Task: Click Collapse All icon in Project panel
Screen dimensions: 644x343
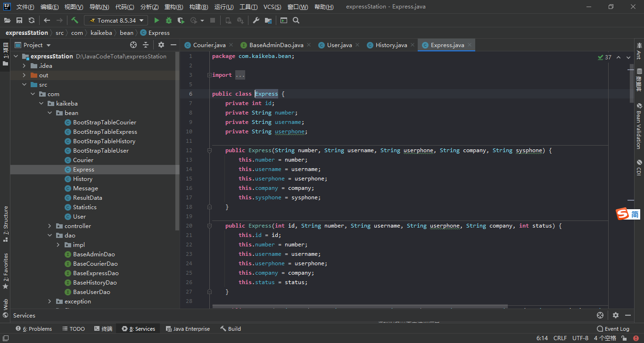Action: [x=146, y=45]
